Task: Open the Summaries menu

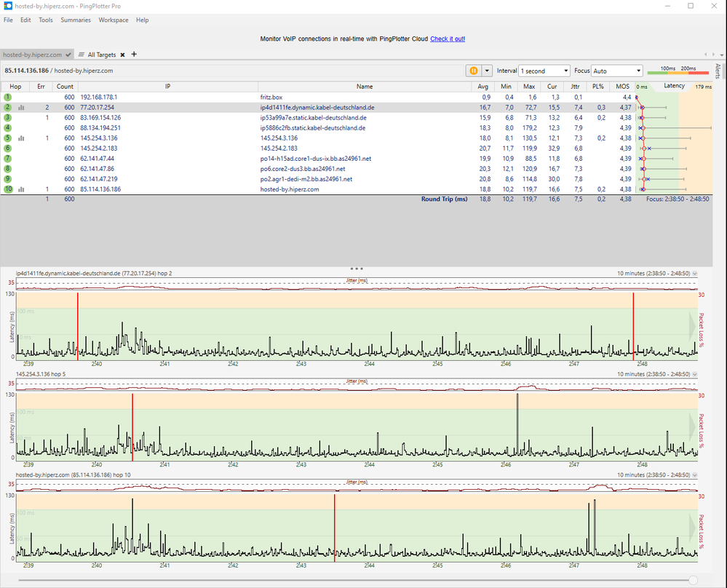Action: coord(76,20)
